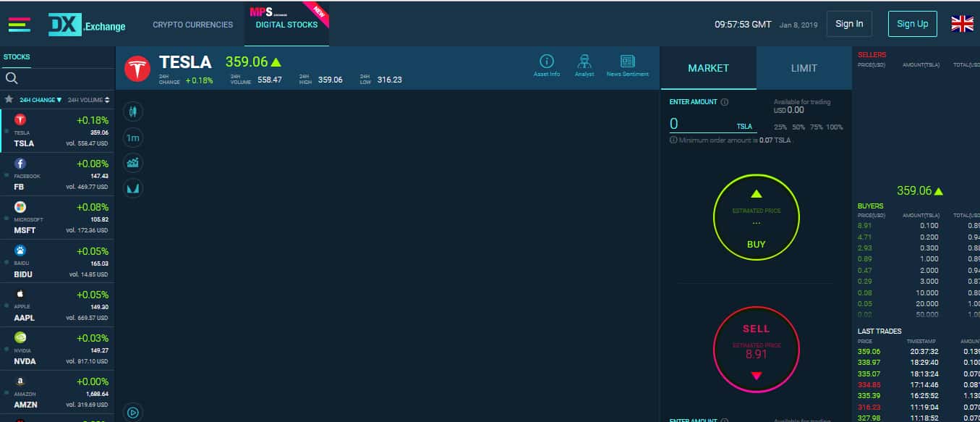Open the Asset Info icon

tap(547, 65)
